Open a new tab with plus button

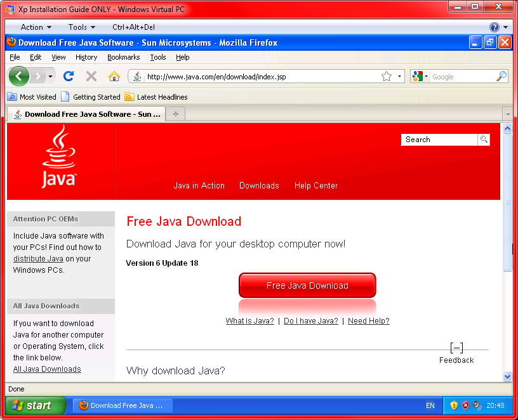[176, 114]
